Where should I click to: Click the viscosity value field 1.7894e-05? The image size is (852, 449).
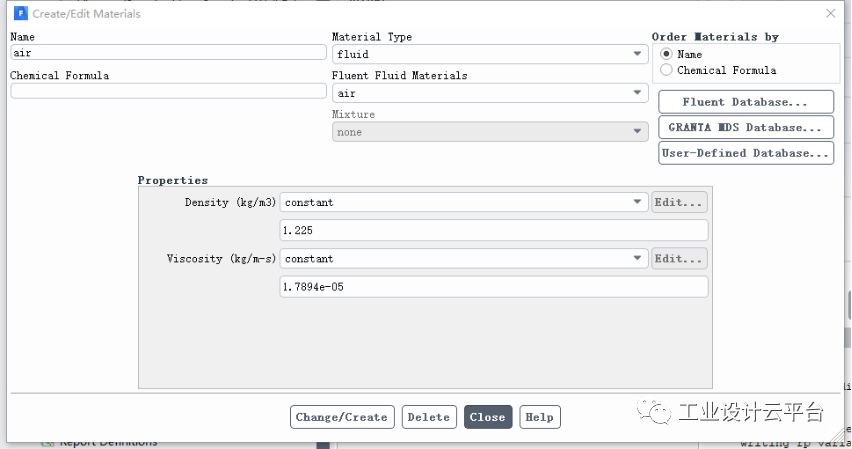pyautogui.click(x=494, y=286)
